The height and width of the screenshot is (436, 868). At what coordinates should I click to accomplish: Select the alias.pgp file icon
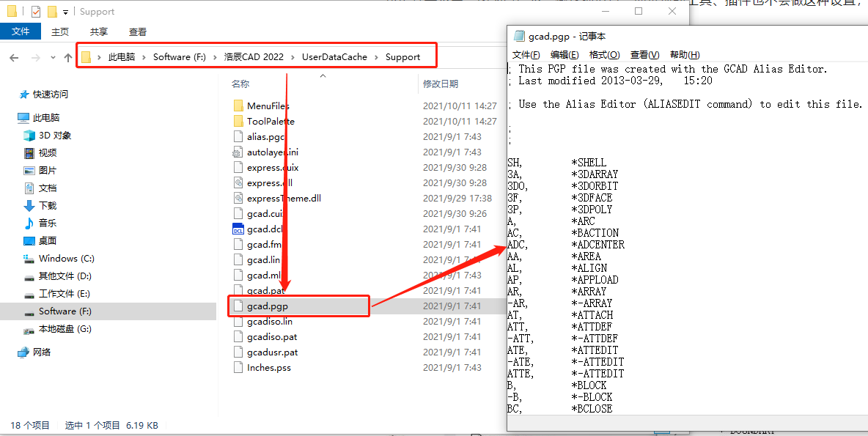pyautogui.click(x=238, y=137)
